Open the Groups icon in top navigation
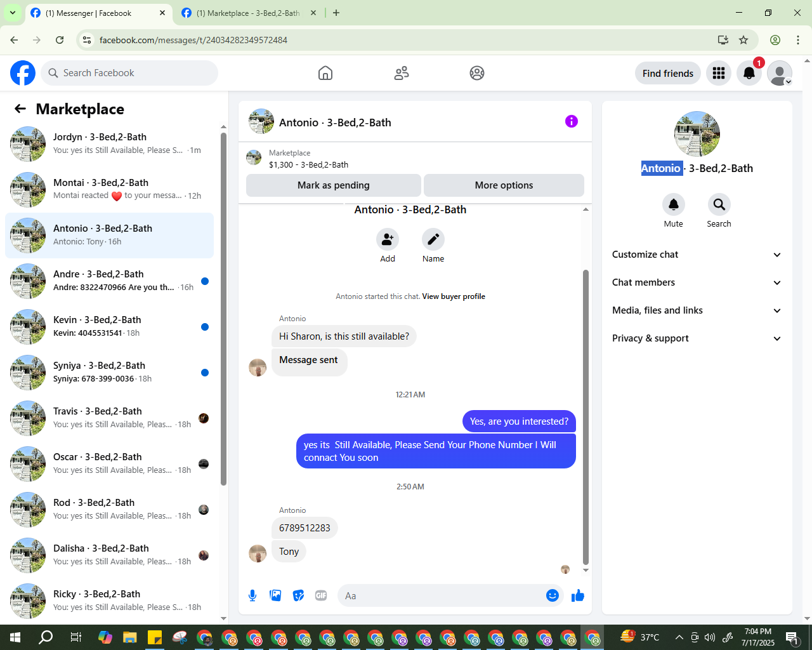 pyautogui.click(x=477, y=73)
